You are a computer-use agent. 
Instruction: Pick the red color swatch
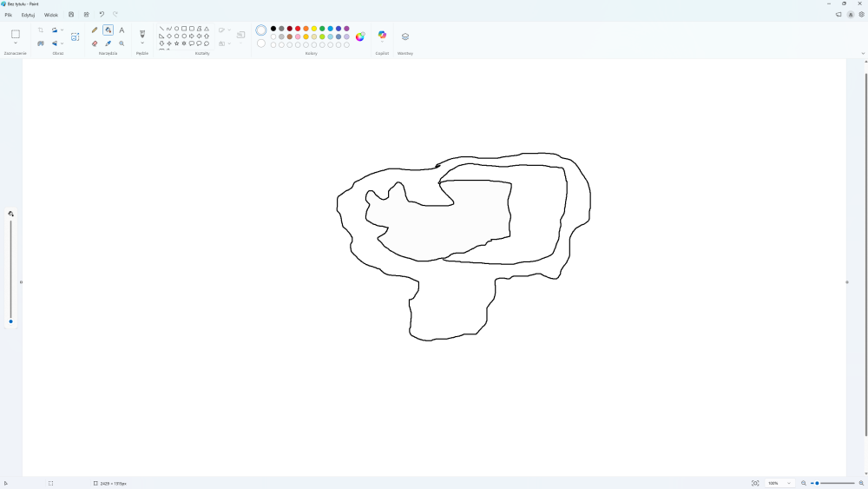[298, 29]
